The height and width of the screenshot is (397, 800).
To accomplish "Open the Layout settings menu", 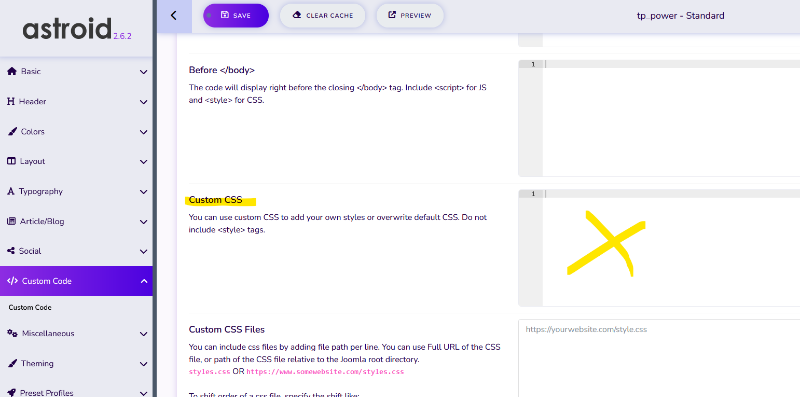I will (77, 161).
